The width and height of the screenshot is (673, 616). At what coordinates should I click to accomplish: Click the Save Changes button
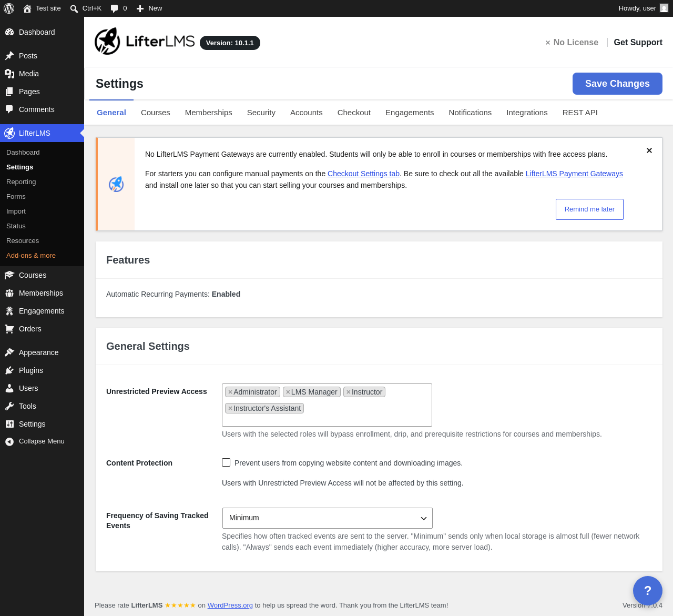617,84
